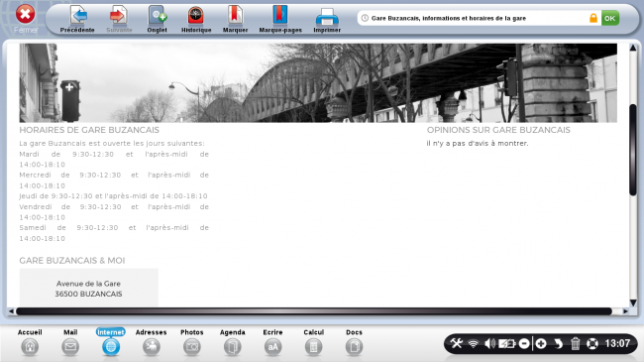
Task: Close the browser with Fermer
Action: (x=26, y=19)
